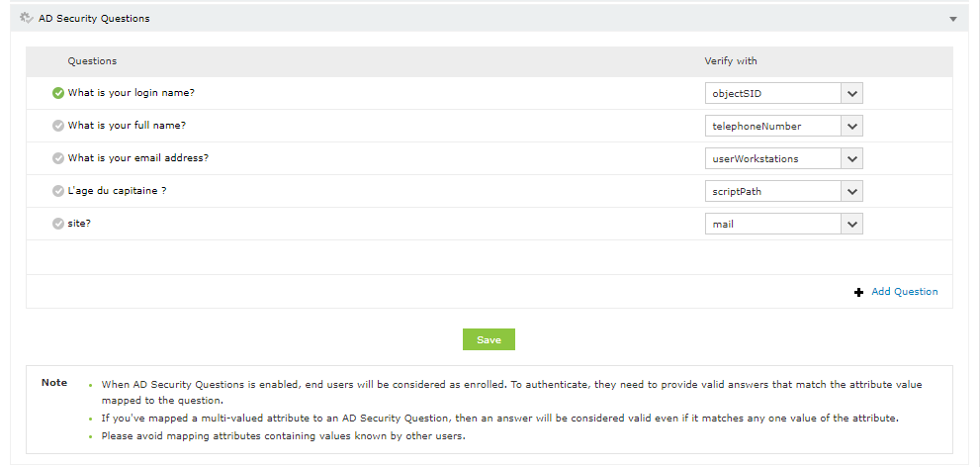Enable the 'What is your email address?' question

click(x=57, y=158)
